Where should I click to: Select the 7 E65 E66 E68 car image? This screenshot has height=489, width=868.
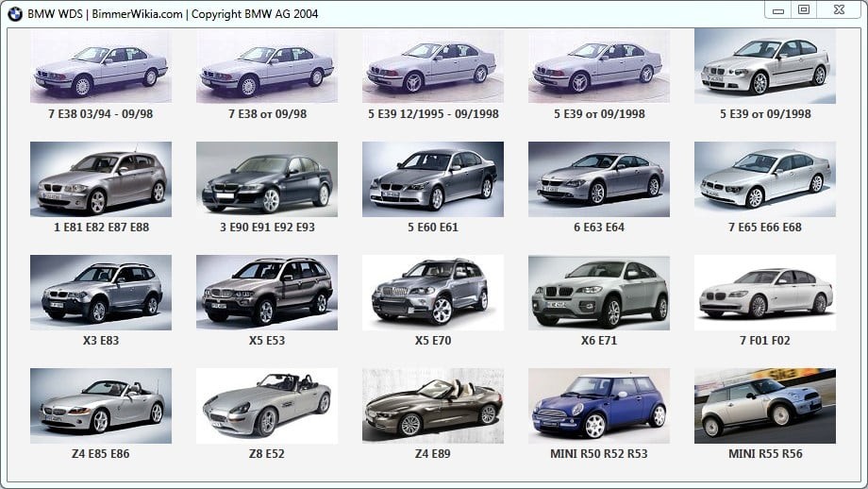tap(765, 179)
